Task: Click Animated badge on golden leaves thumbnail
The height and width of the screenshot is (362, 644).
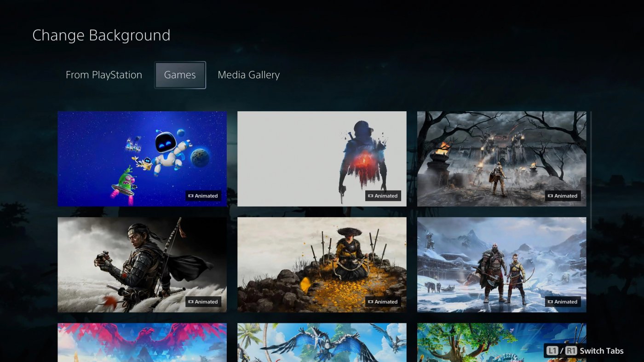Action: point(383,302)
